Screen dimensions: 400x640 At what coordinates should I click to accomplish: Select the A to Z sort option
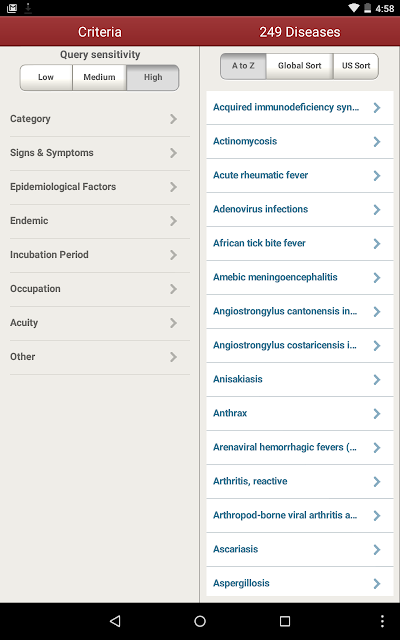coord(243,66)
